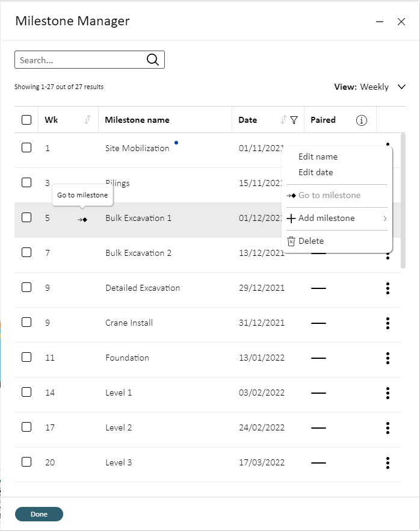Click the Crane Install milestone name
Viewport: 420px width, 531px height.
pyautogui.click(x=129, y=323)
